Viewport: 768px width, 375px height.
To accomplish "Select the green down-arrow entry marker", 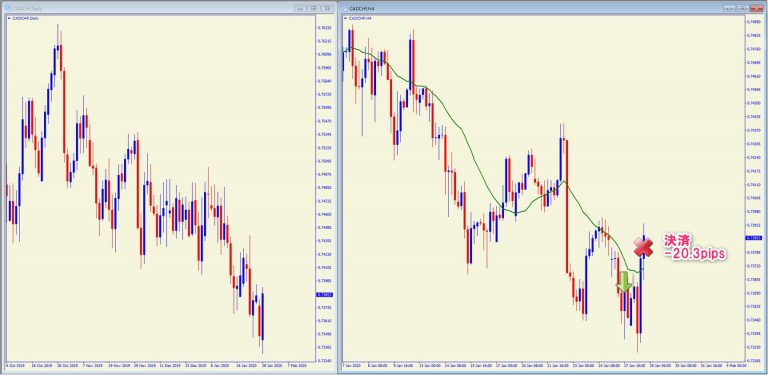I will click(624, 282).
